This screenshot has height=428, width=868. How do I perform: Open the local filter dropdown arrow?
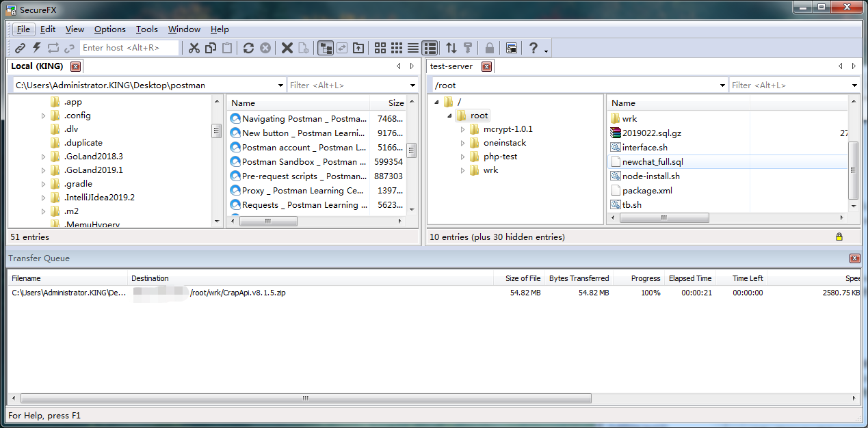[412, 85]
